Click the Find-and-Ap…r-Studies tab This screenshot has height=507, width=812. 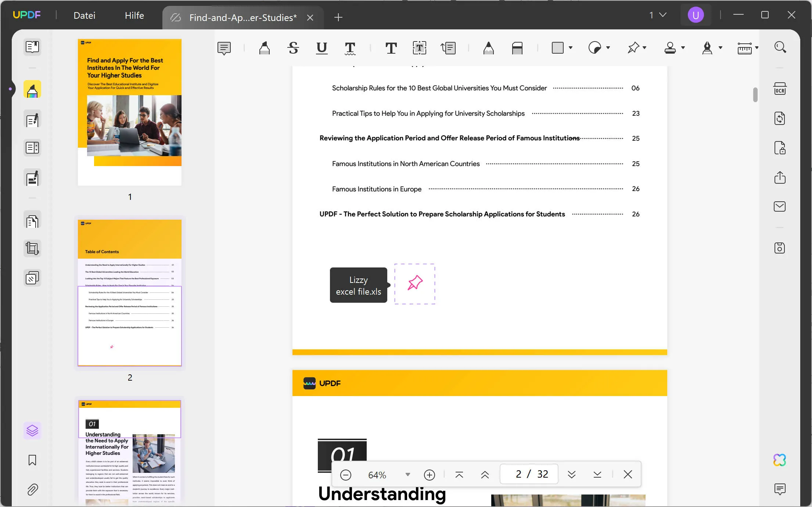coord(241,18)
